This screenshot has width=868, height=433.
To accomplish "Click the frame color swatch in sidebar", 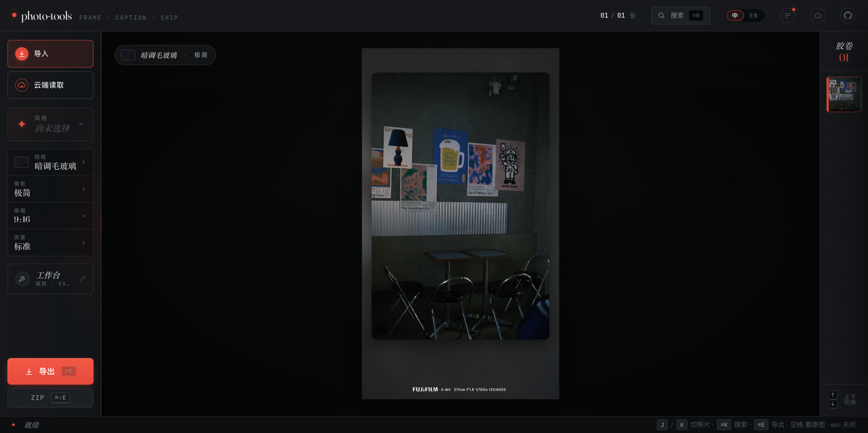I will pos(21,162).
